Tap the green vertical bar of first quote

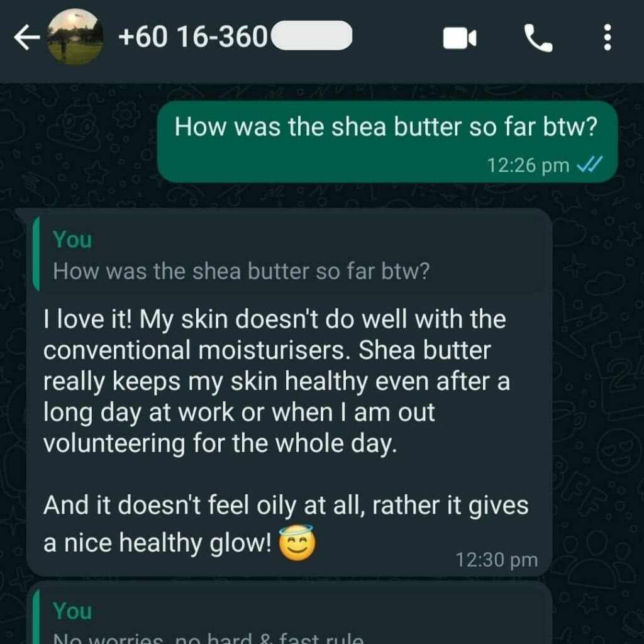(x=36, y=254)
